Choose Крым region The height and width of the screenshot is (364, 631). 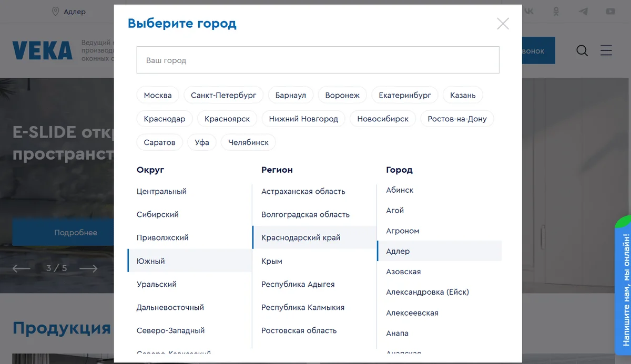314,261
